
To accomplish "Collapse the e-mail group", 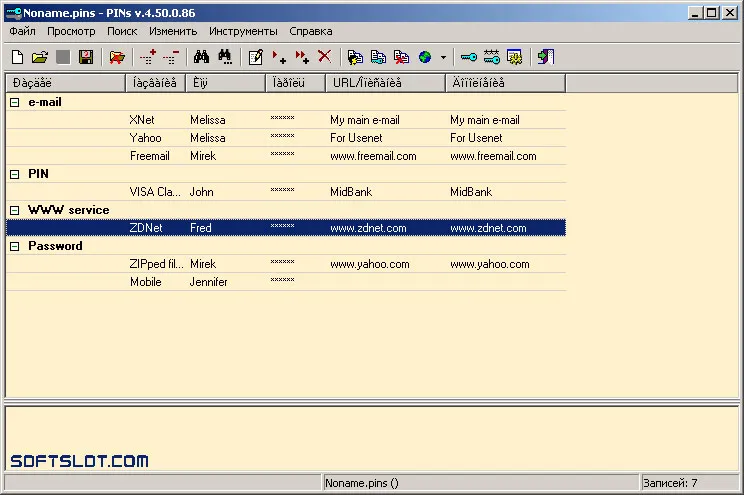I will 15,103.
